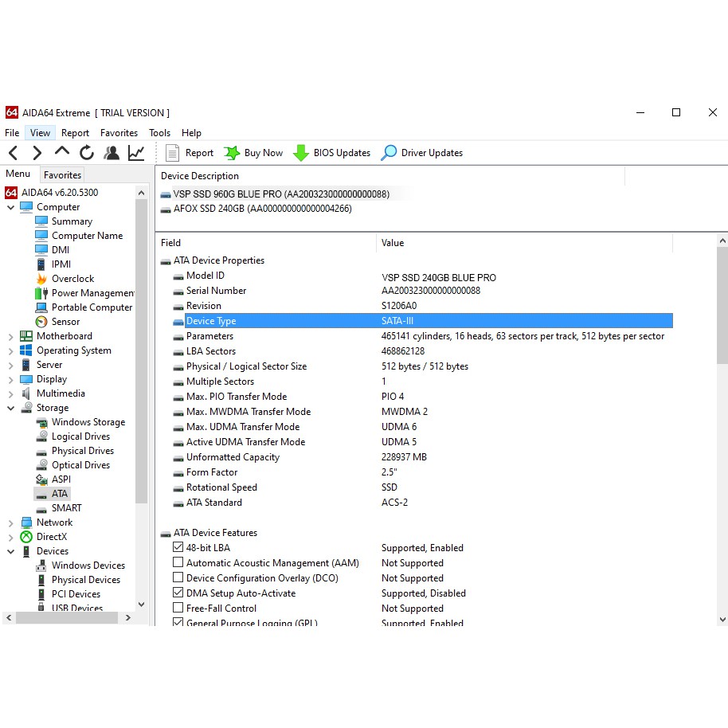The image size is (728, 728).
Task: Collapse the Computer tree node
Action: [x=11, y=207]
